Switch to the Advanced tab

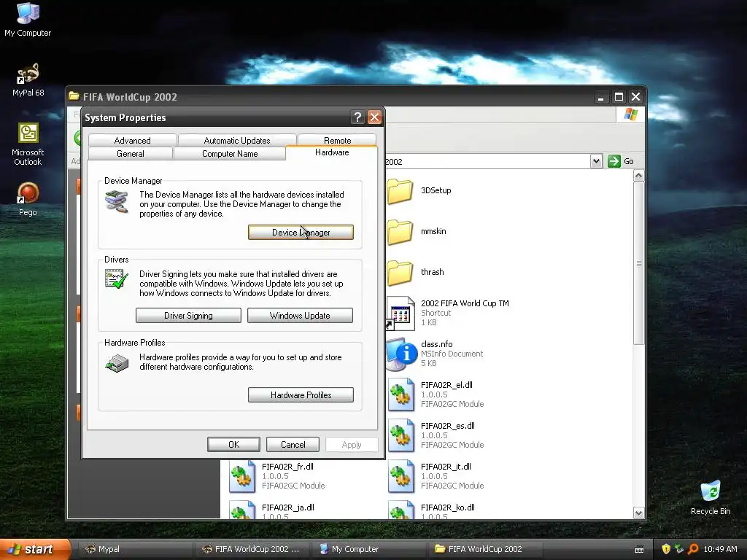pyautogui.click(x=133, y=140)
